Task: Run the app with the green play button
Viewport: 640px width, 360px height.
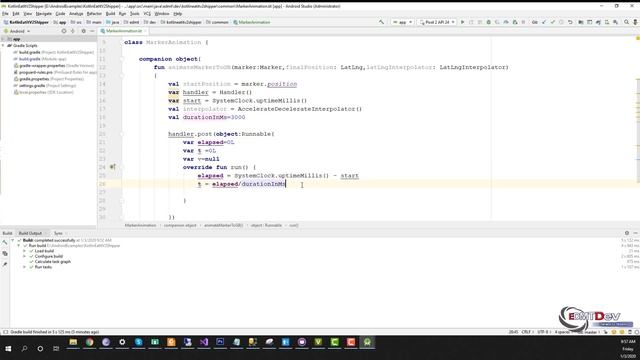Action: 462,22
